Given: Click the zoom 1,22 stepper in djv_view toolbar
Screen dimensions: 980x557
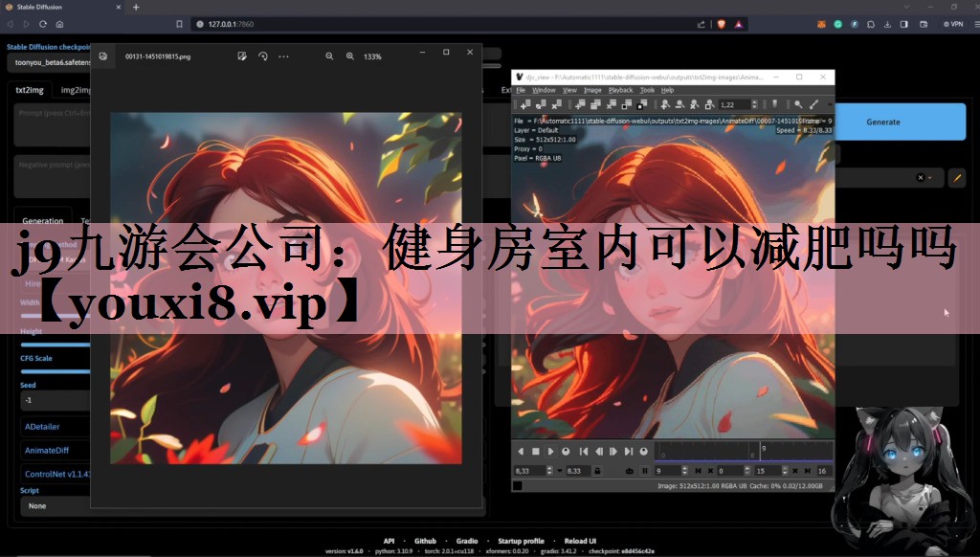Looking at the screenshot, I should tap(755, 104).
